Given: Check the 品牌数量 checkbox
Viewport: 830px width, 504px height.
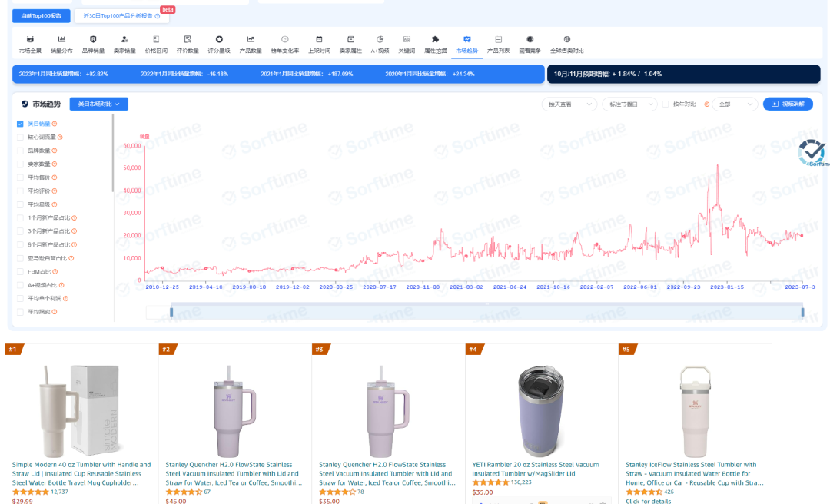Looking at the screenshot, I should [x=20, y=151].
